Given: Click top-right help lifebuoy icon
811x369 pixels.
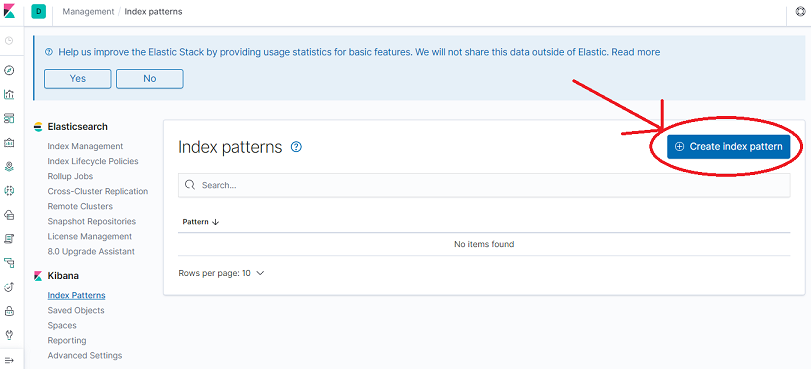Looking at the screenshot, I should pyautogui.click(x=800, y=11).
